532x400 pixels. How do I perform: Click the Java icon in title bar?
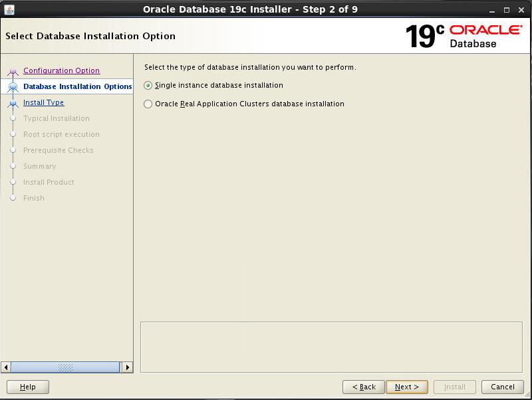[x=9, y=9]
